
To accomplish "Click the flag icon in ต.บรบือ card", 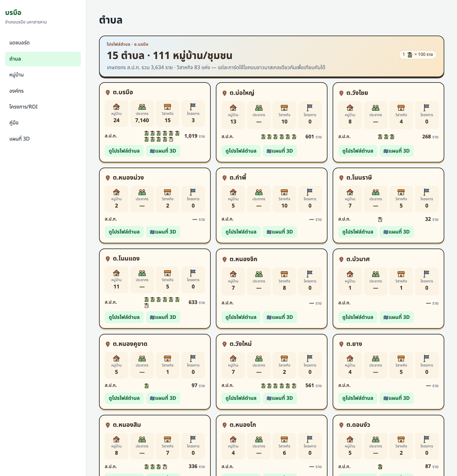I will (x=193, y=107).
